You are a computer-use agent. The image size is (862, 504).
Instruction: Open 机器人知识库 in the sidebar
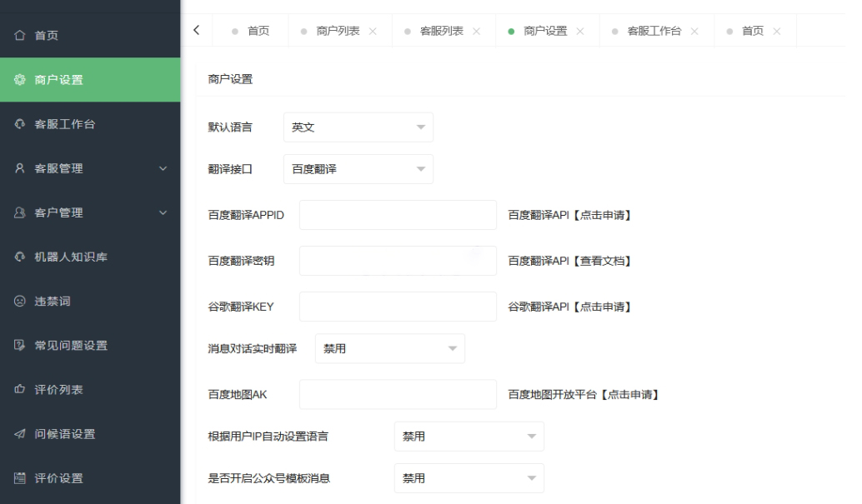click(x=90, y=257)
